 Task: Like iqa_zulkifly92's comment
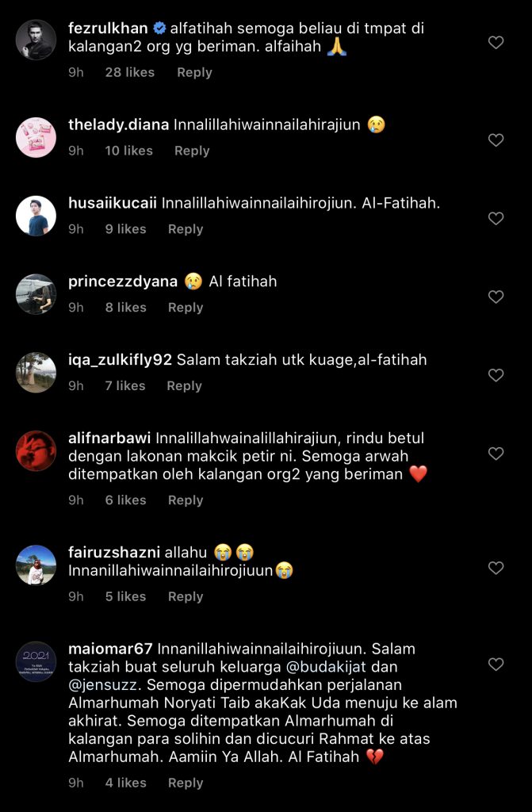coord(496,375)
